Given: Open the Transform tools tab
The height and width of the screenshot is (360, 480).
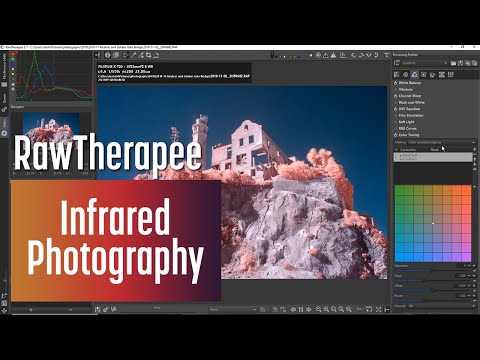Looking at the screenshot, I should pos(433,75).
